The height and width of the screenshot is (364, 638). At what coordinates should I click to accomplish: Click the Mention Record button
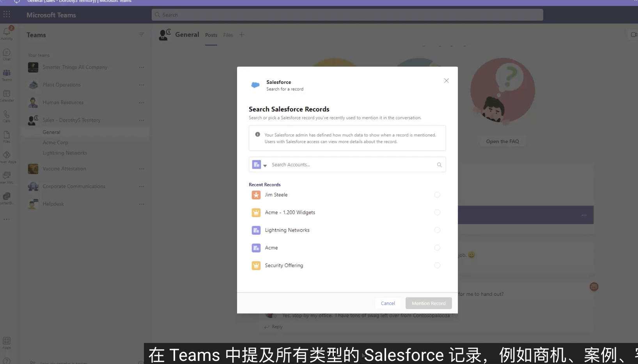pos(429,303)
